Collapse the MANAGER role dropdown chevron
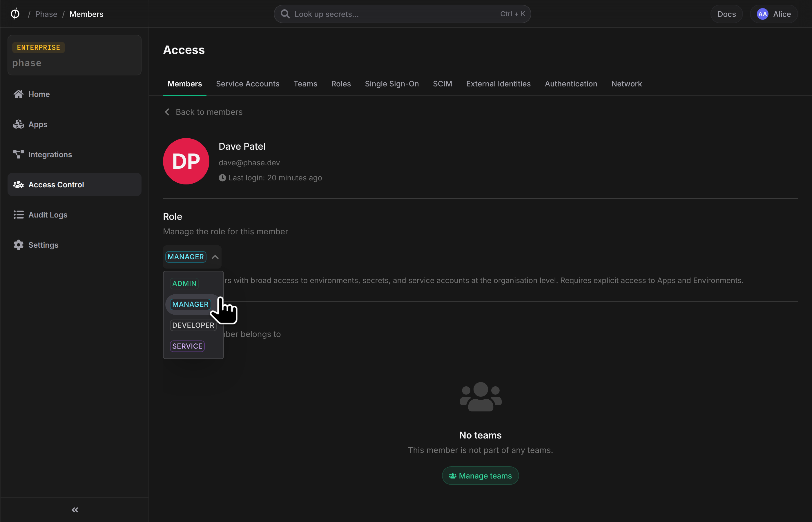The height and width of the screenshot is (522, 812). click(x=215, y=257)
